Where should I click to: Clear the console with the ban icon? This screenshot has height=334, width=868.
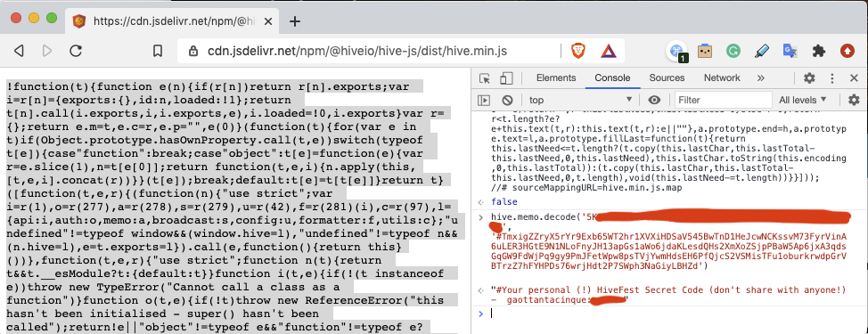click(x=507, y=100)
